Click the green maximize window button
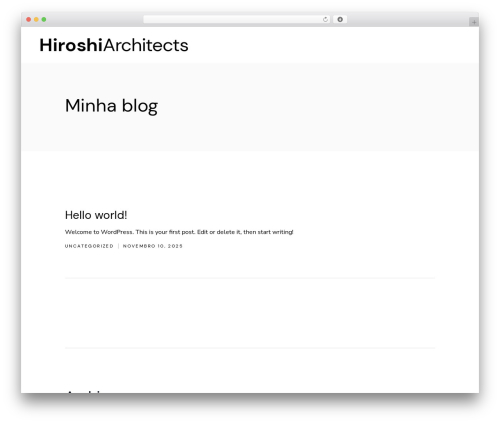 click(44, 20)
